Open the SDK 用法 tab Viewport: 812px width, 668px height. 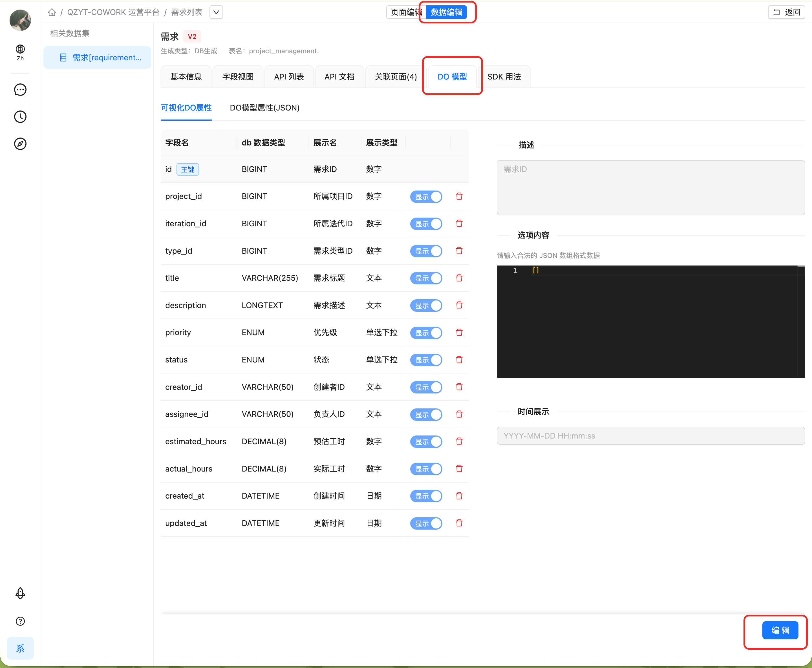click(x=504, y=77)
